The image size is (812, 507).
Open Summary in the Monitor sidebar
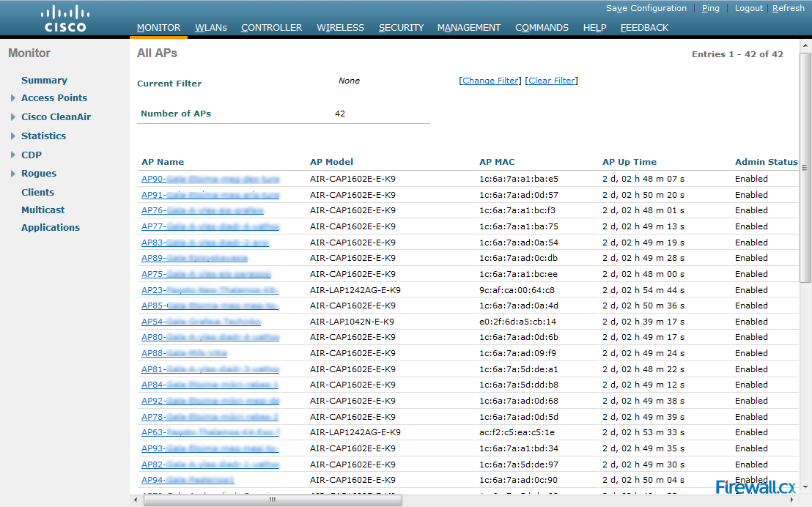44,81
